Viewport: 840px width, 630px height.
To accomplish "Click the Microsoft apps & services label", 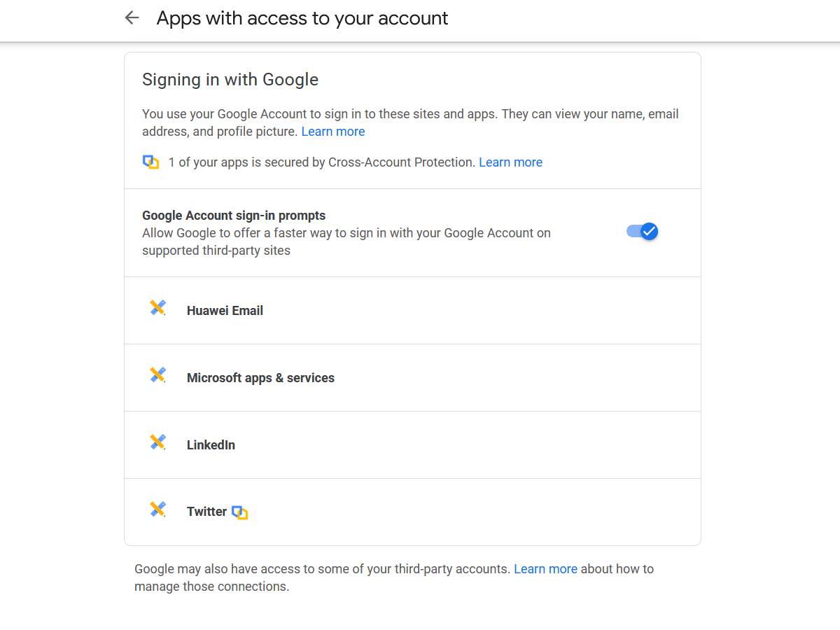I will 260,377.
